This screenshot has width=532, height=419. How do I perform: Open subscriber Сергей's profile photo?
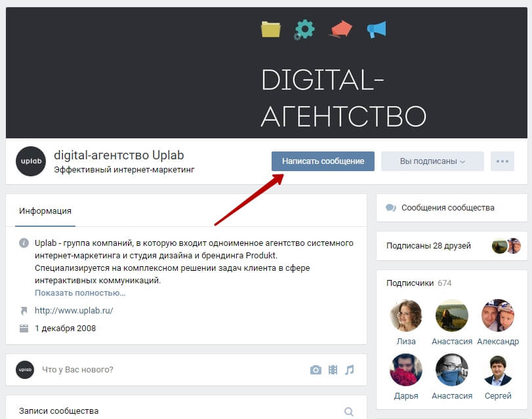(x=497, y=370)
